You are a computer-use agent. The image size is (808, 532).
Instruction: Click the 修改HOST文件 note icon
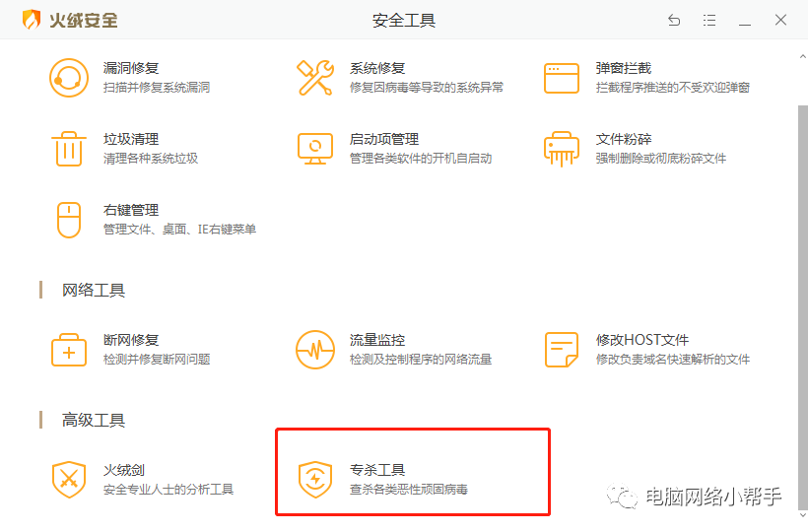[562, 350]
